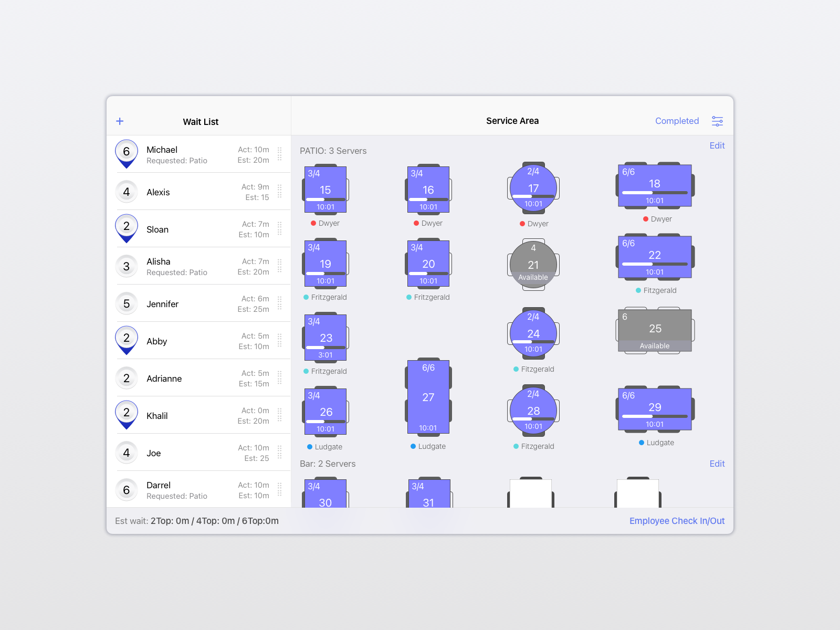Click the progress bar on table 18

(x=654, y=193)
